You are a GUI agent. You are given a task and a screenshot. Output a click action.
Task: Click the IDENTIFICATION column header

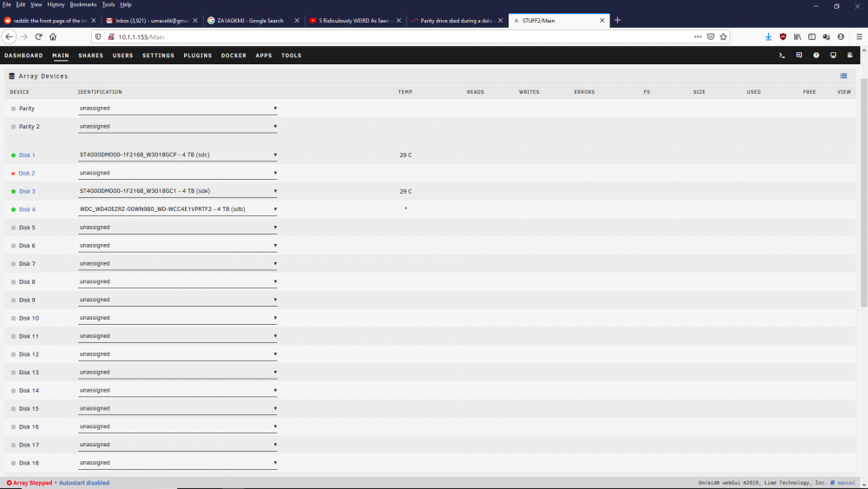(100, 92)
